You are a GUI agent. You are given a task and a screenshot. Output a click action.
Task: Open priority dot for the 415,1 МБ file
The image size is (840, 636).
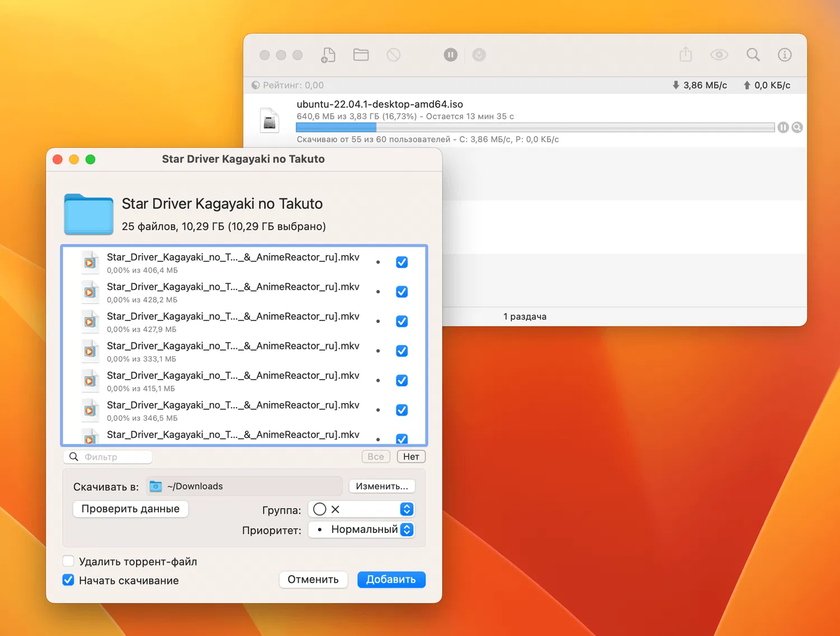(x=378, y=381)
